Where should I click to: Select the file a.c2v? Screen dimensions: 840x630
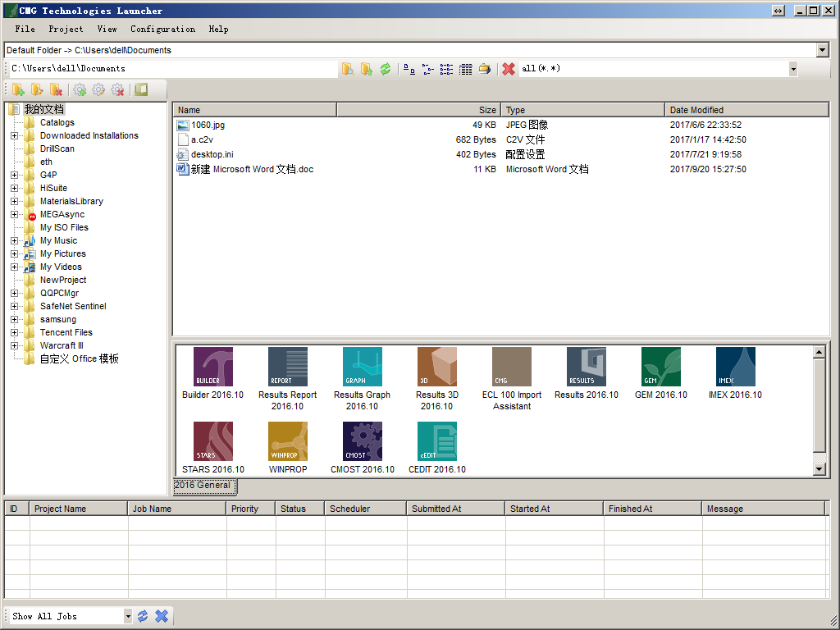[x=202, y=139]
